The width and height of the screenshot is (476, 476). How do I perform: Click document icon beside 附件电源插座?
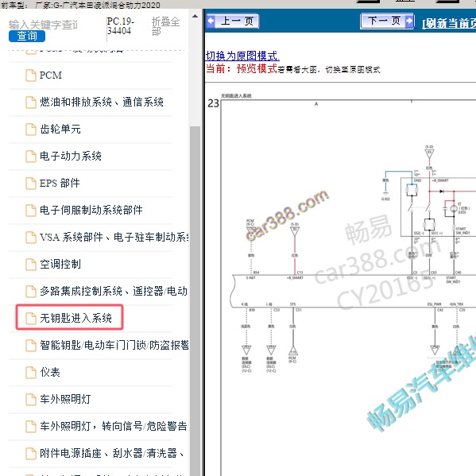(31, 454)
